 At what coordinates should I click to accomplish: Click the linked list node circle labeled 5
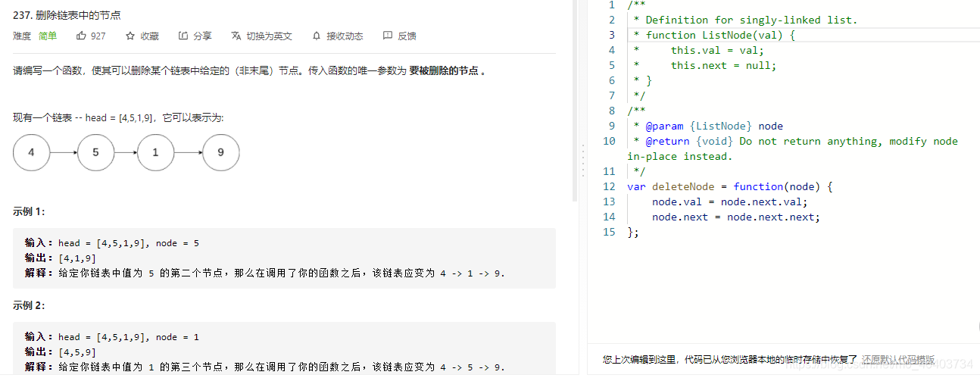95,152
